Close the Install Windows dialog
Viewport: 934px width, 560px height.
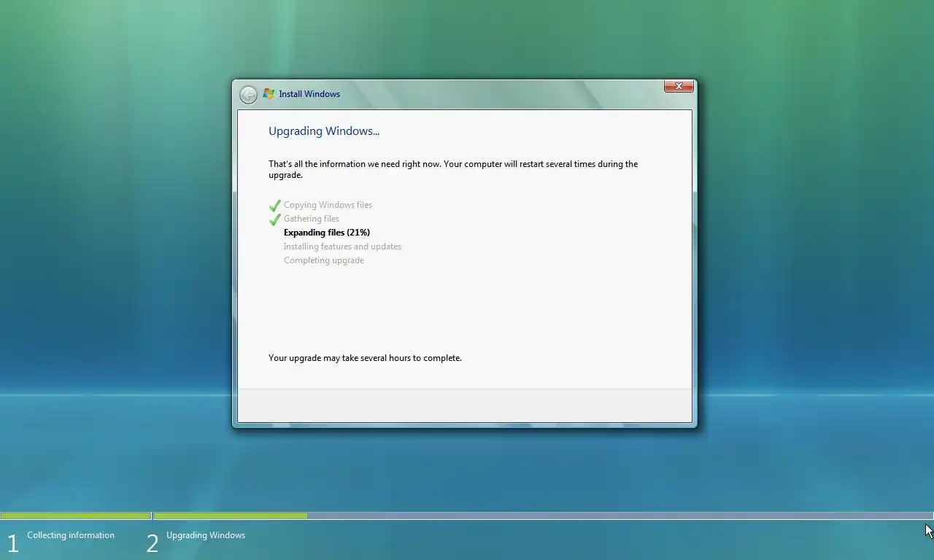click(x=679, y=86)
